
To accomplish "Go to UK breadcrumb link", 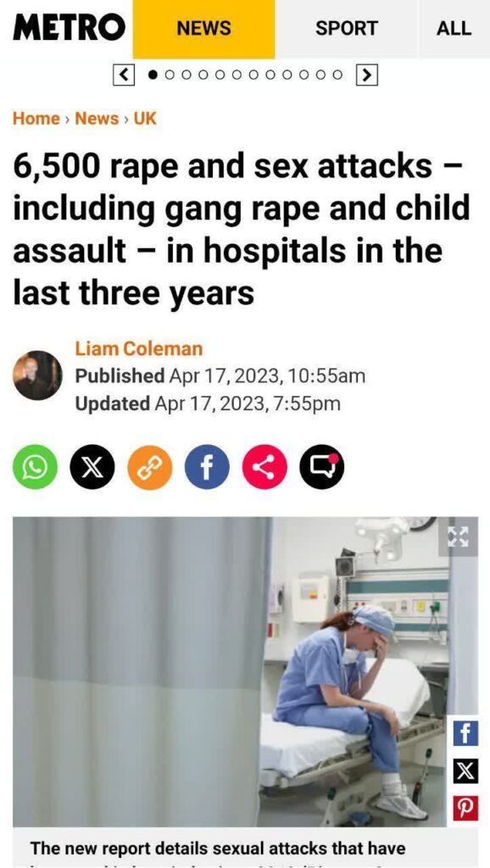I will pyautogui.click(x=145, y=119).
